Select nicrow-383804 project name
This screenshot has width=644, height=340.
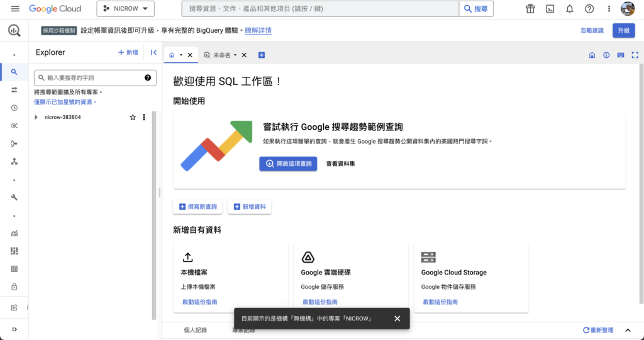point(62,117)
